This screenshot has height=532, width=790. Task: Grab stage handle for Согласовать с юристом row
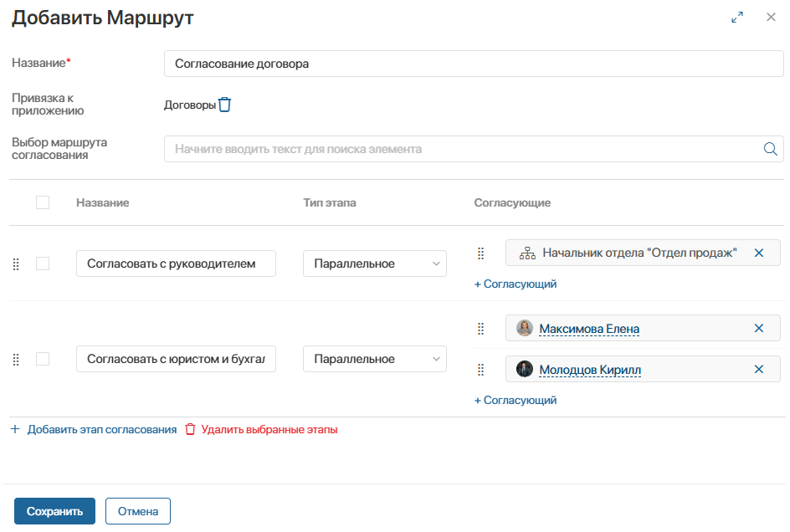16,359
